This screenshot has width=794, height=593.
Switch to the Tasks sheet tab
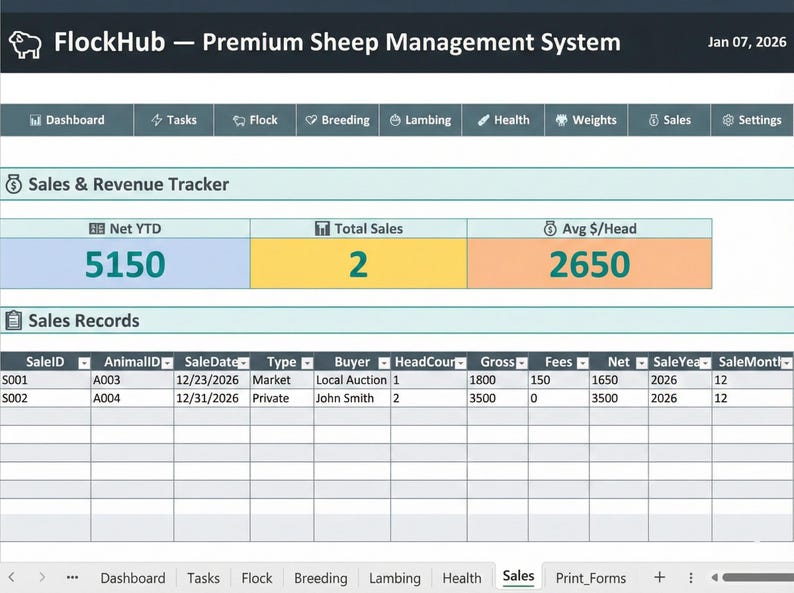tap(204, 578)
